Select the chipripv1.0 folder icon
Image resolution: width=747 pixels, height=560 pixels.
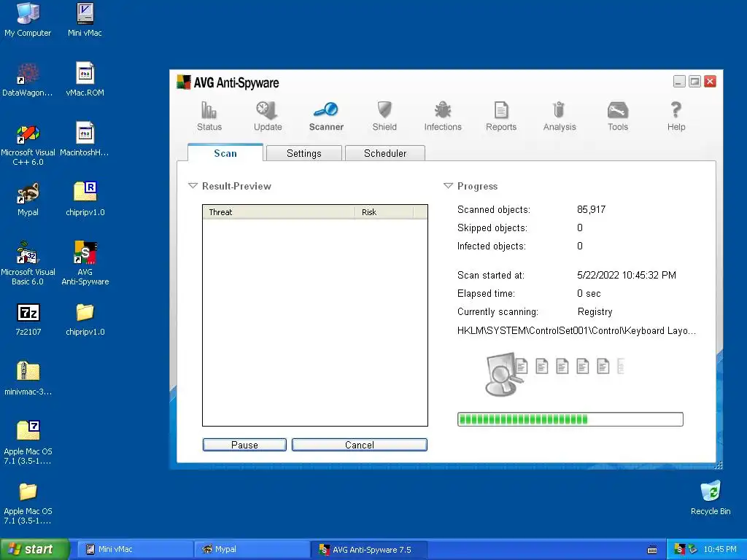[85, 320]
